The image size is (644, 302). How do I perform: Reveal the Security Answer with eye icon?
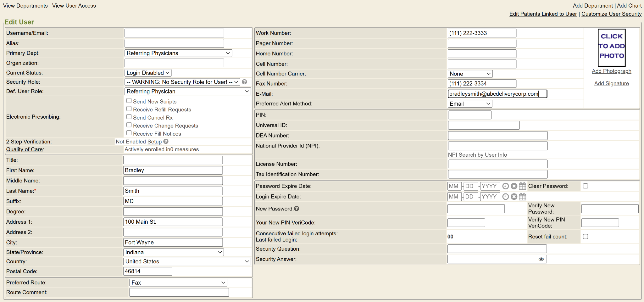[541, 259]
